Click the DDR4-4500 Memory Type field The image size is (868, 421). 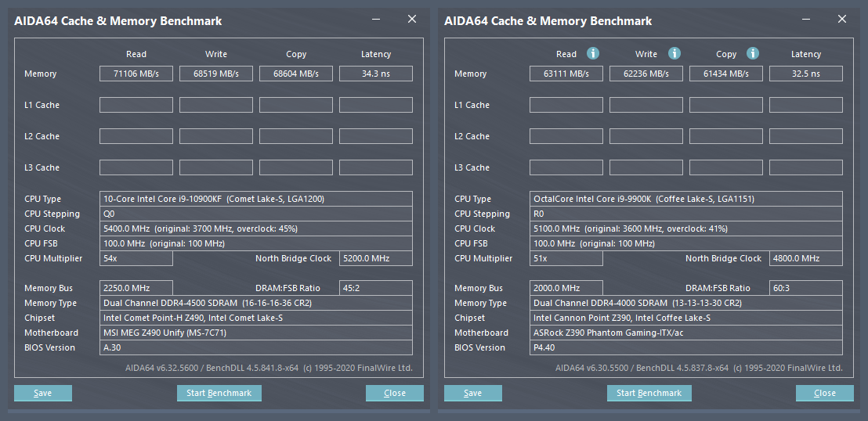[x=256, y=303]
